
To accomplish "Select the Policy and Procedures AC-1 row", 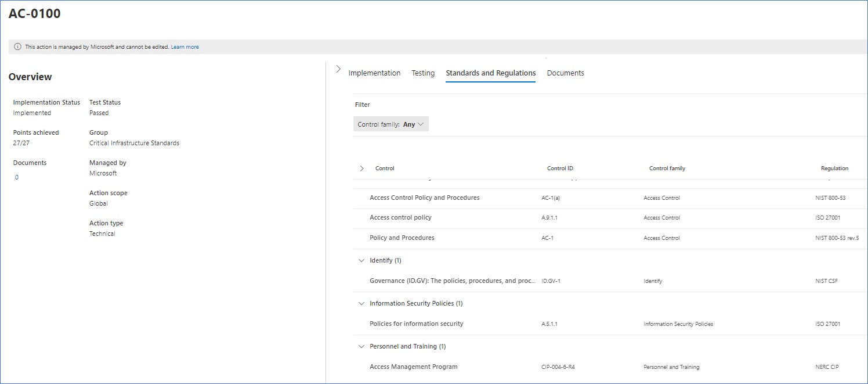I will [x=401, y=237].
